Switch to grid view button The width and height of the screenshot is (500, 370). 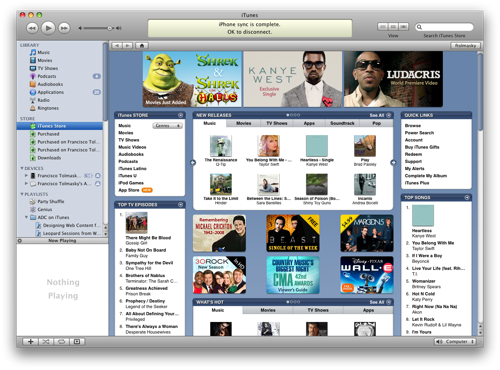pos(393,27)
